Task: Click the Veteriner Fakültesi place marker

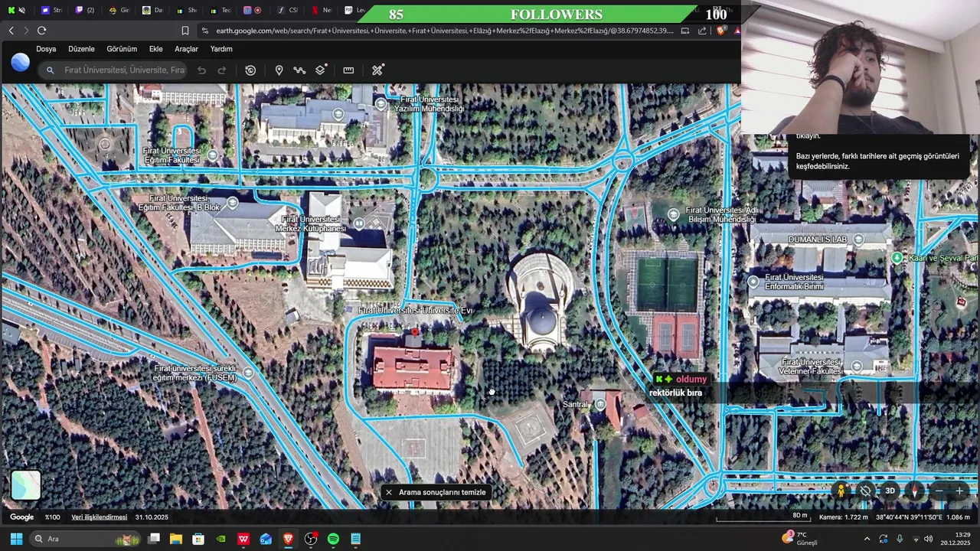Action: [x=856, y=367]
